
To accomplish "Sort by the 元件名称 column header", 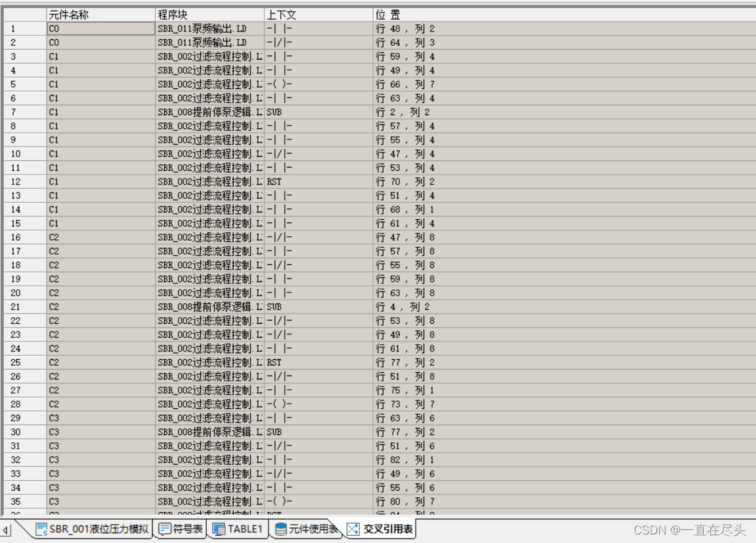I will coord(101,15).
